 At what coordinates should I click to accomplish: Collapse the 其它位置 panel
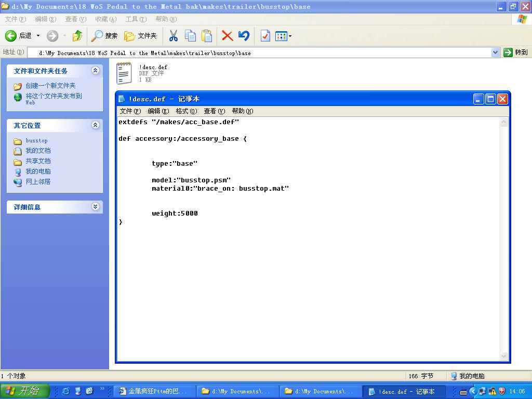pos(95,125)
